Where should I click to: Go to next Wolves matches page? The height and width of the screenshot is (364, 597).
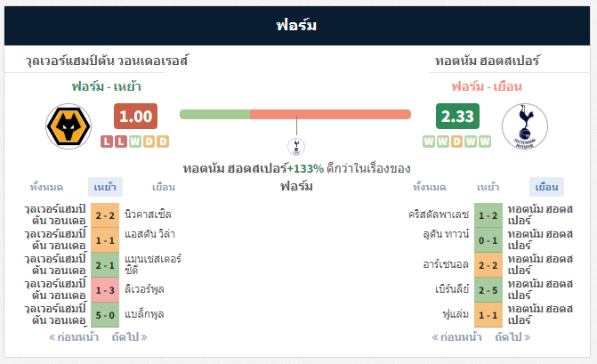click(129, 337)
